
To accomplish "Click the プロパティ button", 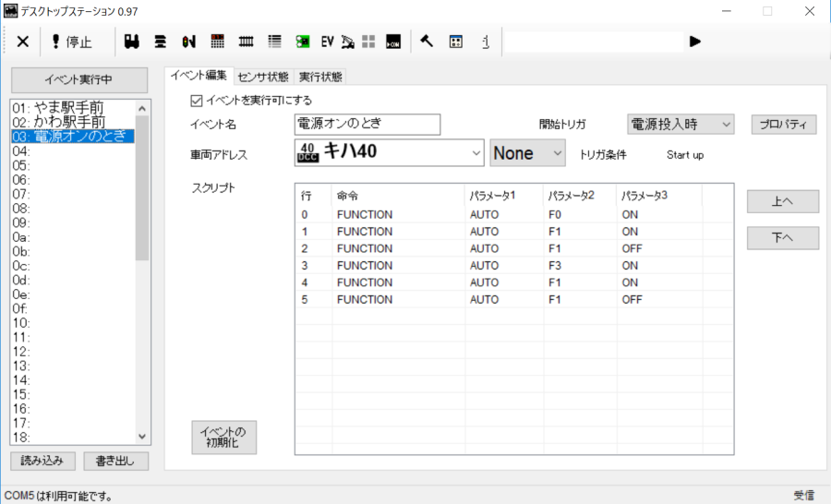I will [x=783, y=124].
